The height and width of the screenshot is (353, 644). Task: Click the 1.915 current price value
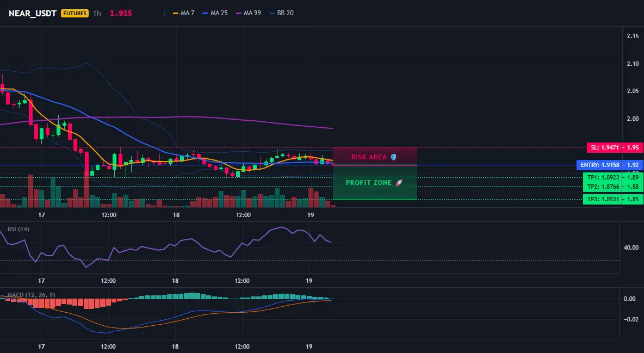pyautogui.click(x=121, y=13)
